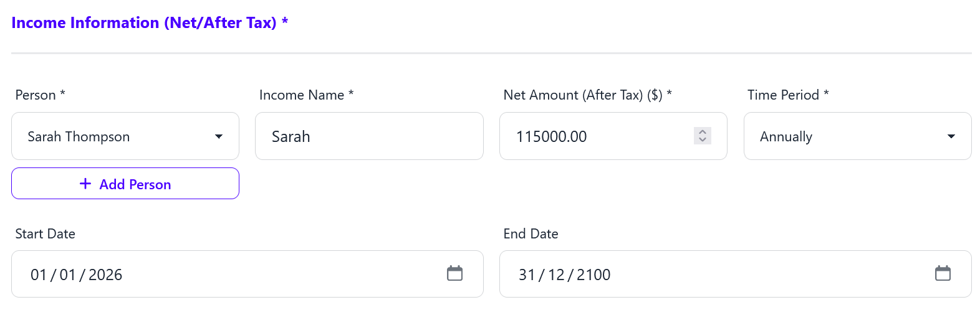The image size is (980, 310).
Task: Open the End Date calendar picker icon
Action: [943, 273]
